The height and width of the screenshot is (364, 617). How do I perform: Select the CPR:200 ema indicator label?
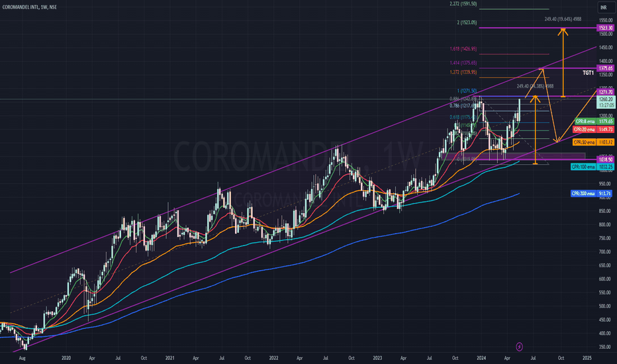(583, 194)
